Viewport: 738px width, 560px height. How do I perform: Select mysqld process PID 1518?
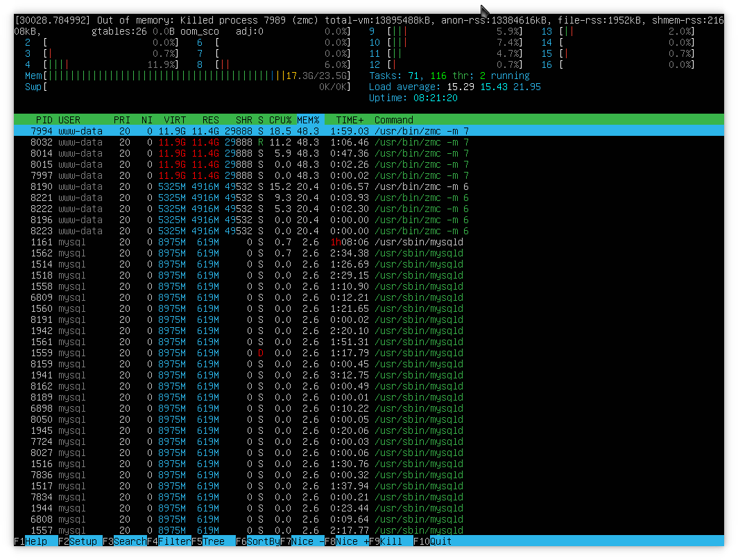pyautogui.click(x=369, y=276)
